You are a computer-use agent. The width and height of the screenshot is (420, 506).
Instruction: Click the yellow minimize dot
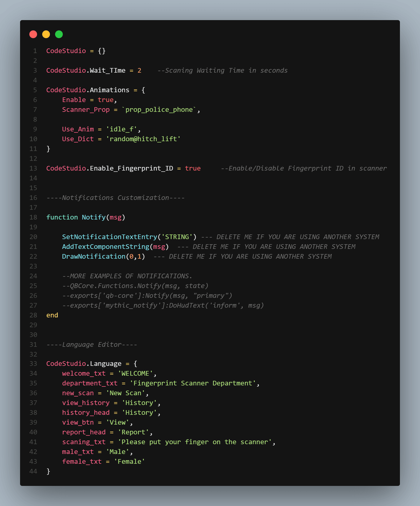point(46,34)
